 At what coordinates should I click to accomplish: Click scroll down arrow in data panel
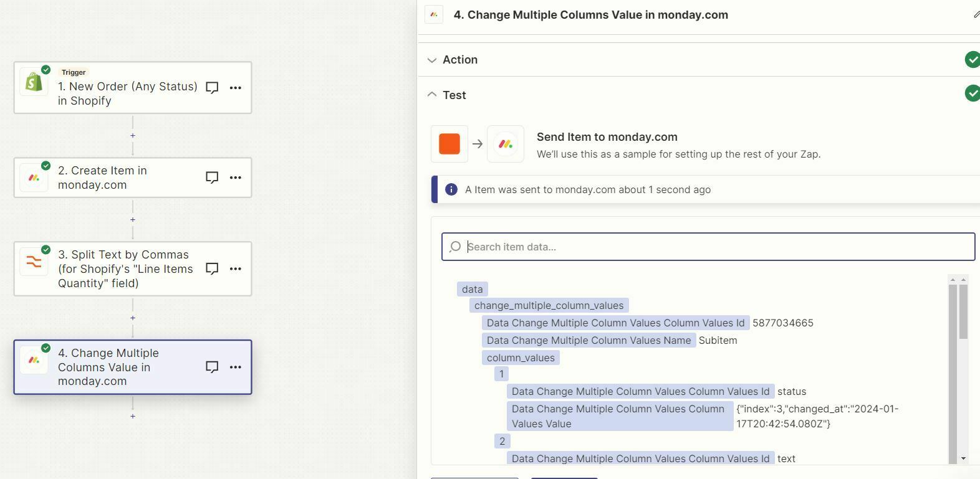point(963,458)
